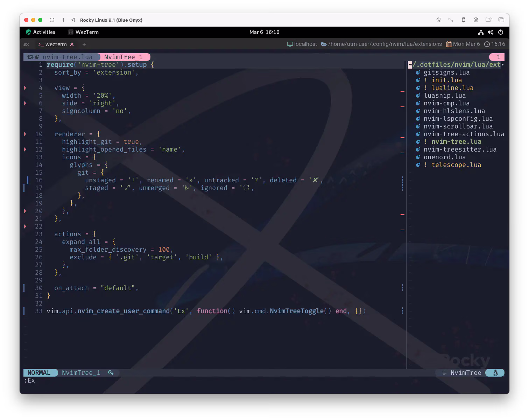This screenshot has width=529, height=420.
Task: Click the Linux penguin icon in statusline
Action: coord(495,373)
